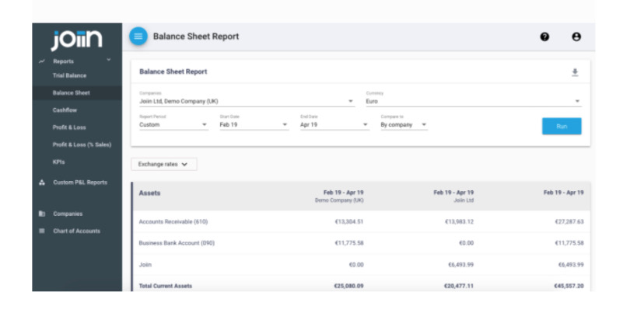The image size is (644, 320).
Task: Go to Companies page
Action: pos(68,214)
